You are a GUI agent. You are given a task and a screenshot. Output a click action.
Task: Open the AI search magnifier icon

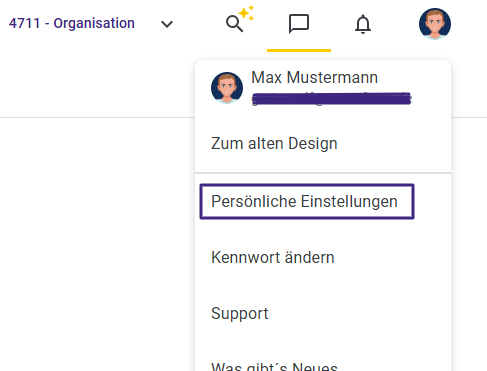[x=234, y=24]
